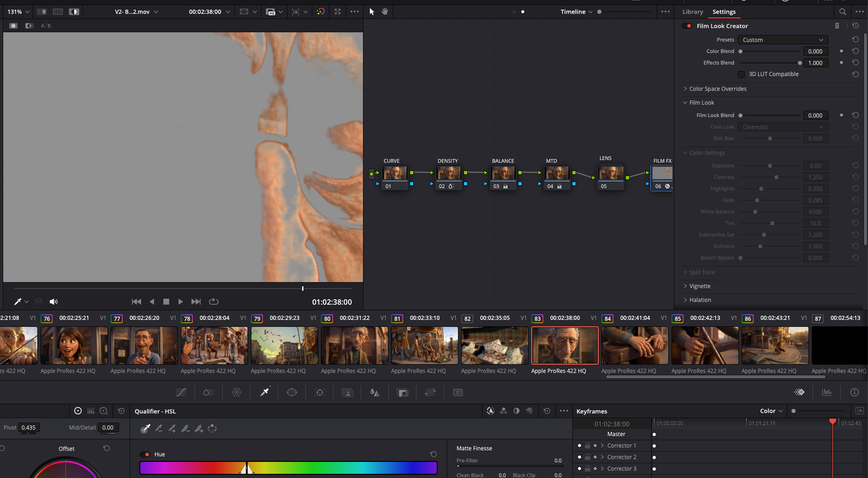Play the clip forward
Image resolution: width=868 pixels, height=478 pixels.
coord(180,301)
